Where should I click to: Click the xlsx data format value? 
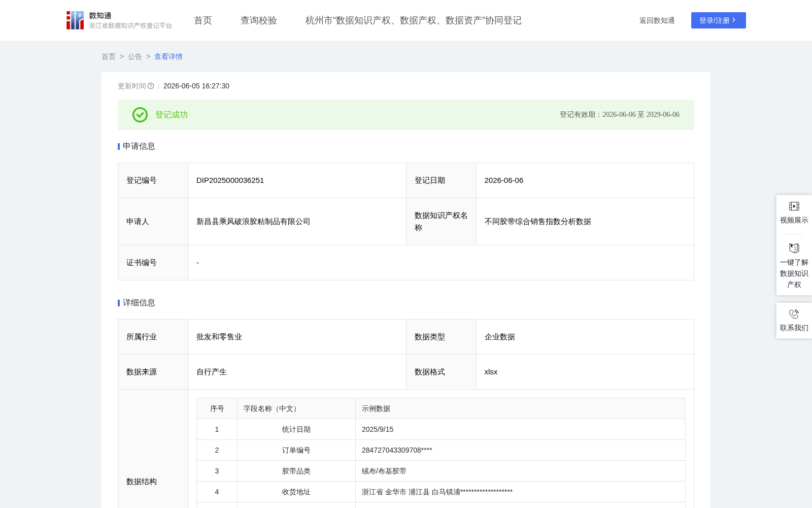pyautogui.click(x=491, y=372)
